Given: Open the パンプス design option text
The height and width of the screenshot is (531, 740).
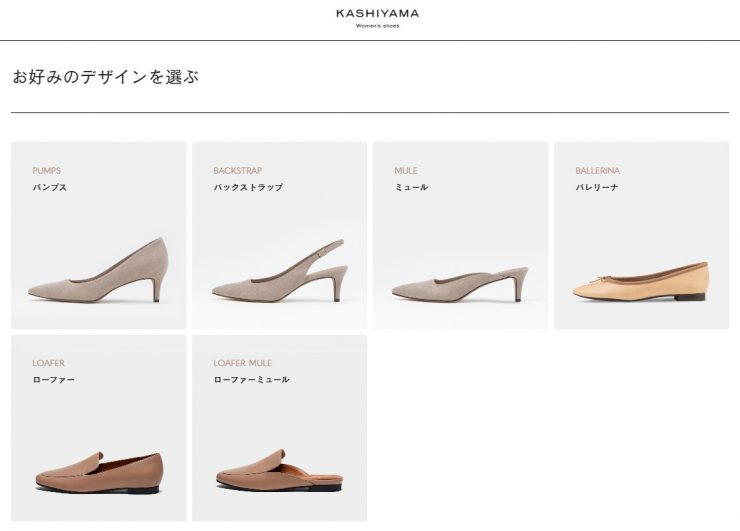Looking at the screenshot, I should click(50, 187).
